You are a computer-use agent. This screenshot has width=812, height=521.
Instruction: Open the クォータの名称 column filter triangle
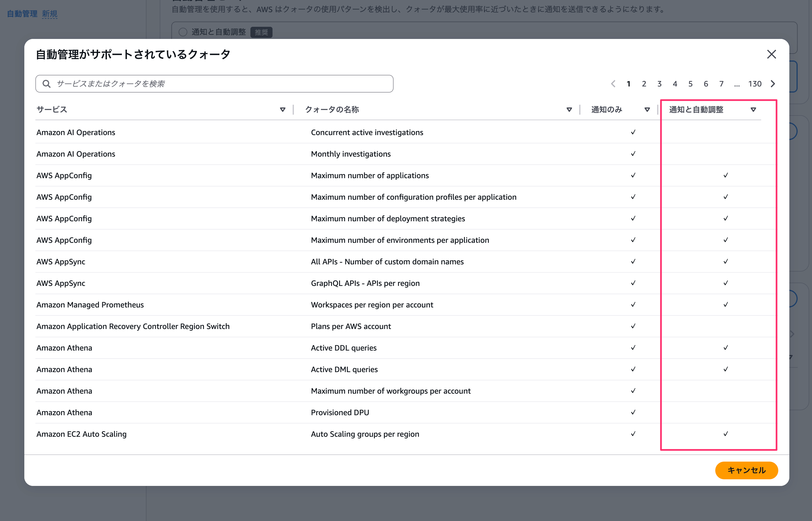tap(569, 110)
